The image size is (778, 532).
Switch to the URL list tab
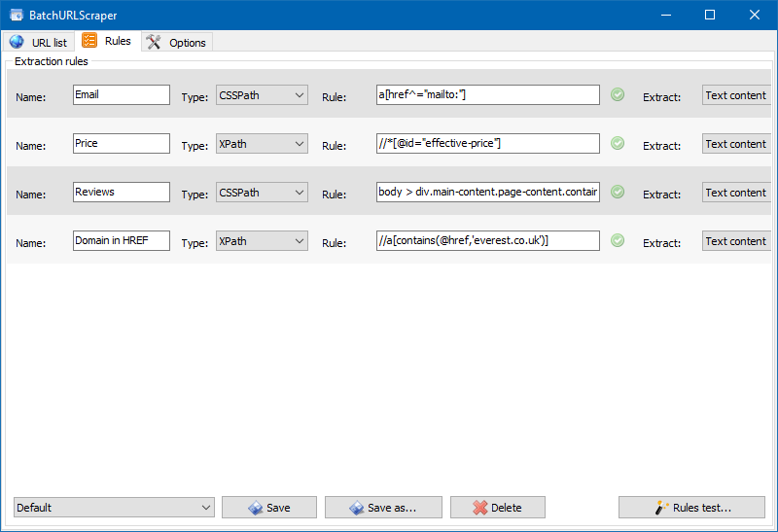[39, 43]
